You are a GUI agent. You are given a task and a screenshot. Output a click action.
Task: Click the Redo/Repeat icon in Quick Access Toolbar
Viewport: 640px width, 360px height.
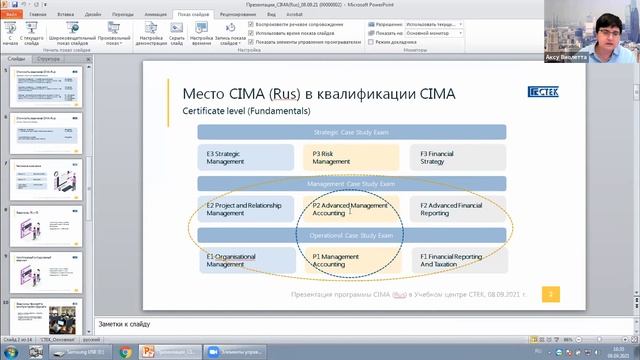36,4
